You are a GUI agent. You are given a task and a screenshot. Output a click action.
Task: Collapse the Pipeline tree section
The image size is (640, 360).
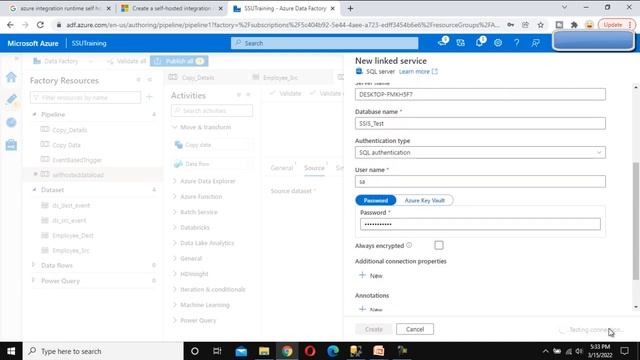pyautogui.click(x=34, y=114)
